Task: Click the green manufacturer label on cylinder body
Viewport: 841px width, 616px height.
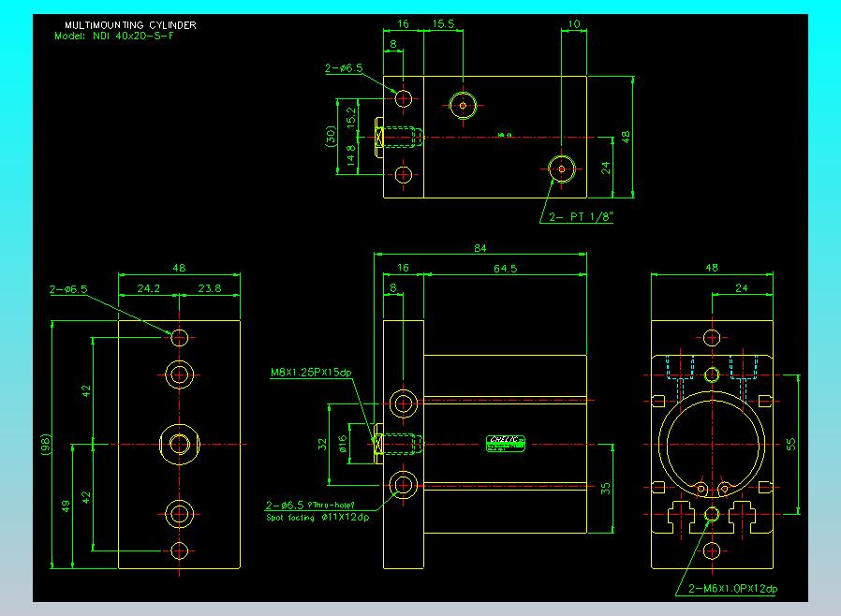Action: pos(508,443)
